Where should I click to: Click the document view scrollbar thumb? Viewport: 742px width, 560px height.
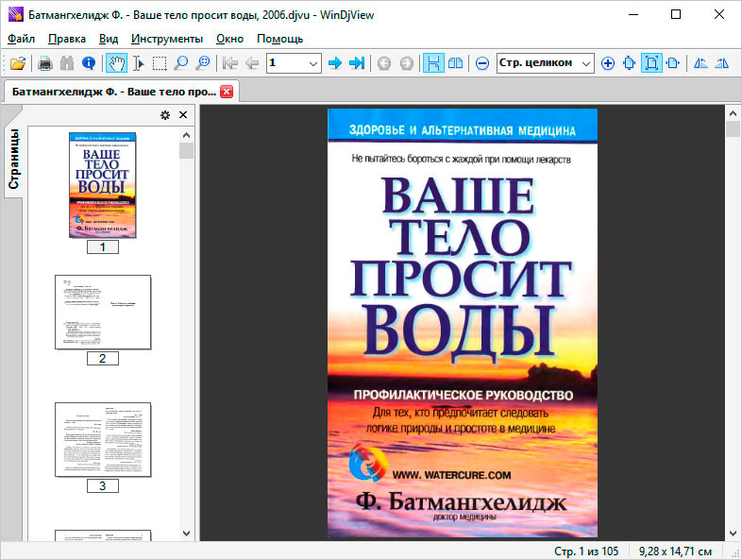[733, 128]
